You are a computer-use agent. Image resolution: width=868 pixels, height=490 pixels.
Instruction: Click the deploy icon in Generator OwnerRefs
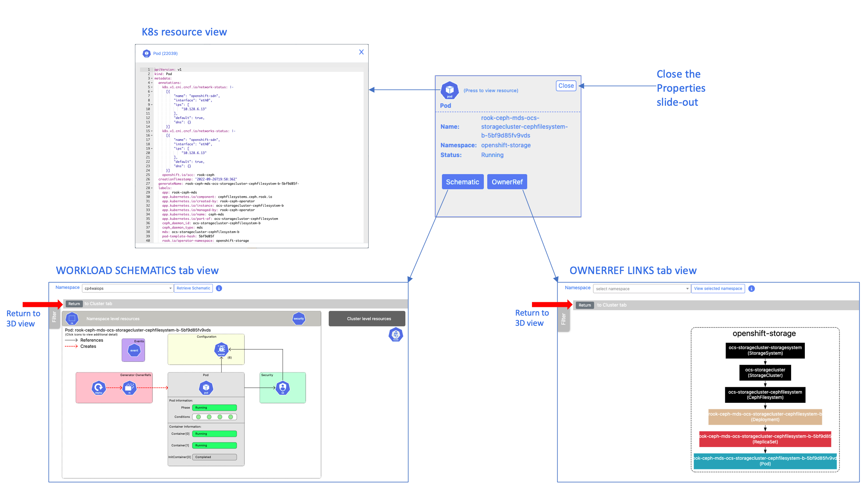coord(98,388)
